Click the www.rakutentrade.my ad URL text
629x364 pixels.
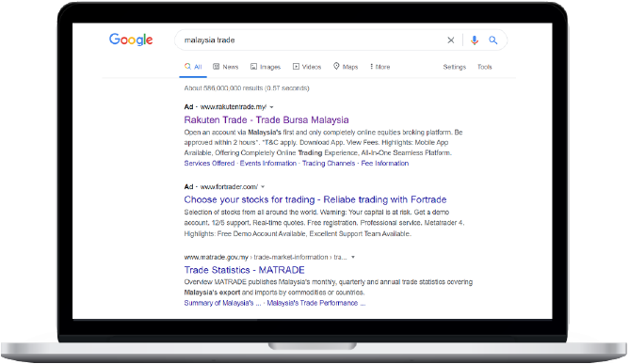[x=234, y=106]
